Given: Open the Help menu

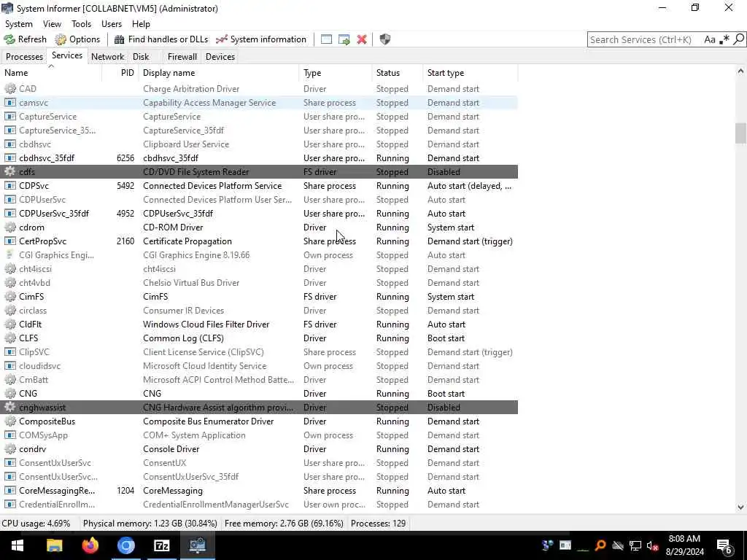Looking at the screenshot, I should click(141, 24).
